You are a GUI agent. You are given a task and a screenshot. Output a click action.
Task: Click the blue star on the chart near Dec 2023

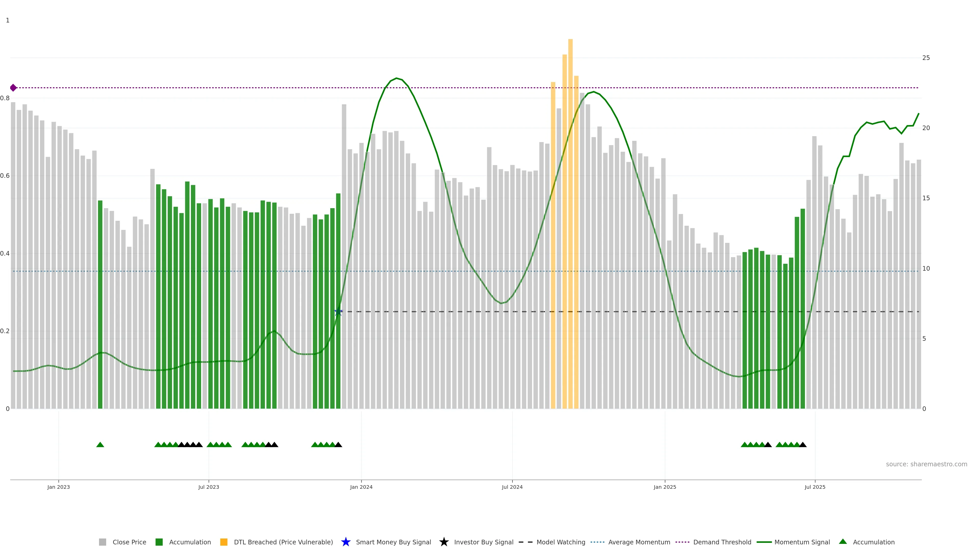point(338,312)
